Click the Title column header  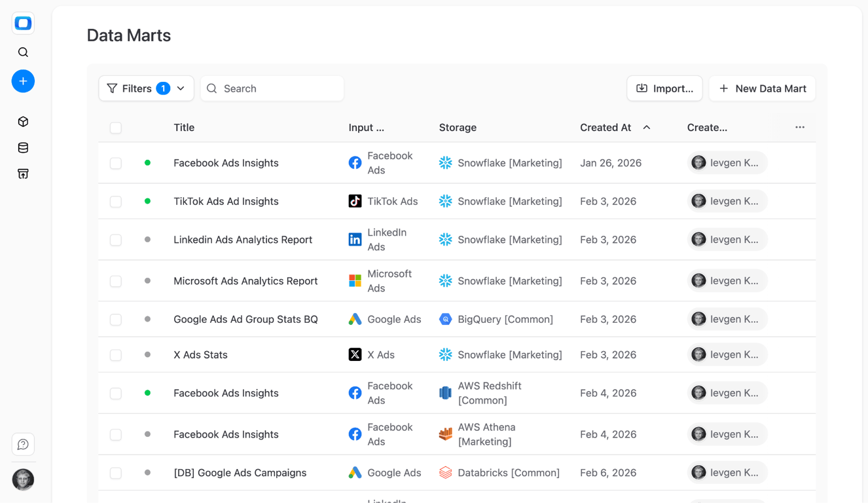[x=184, y=127]
